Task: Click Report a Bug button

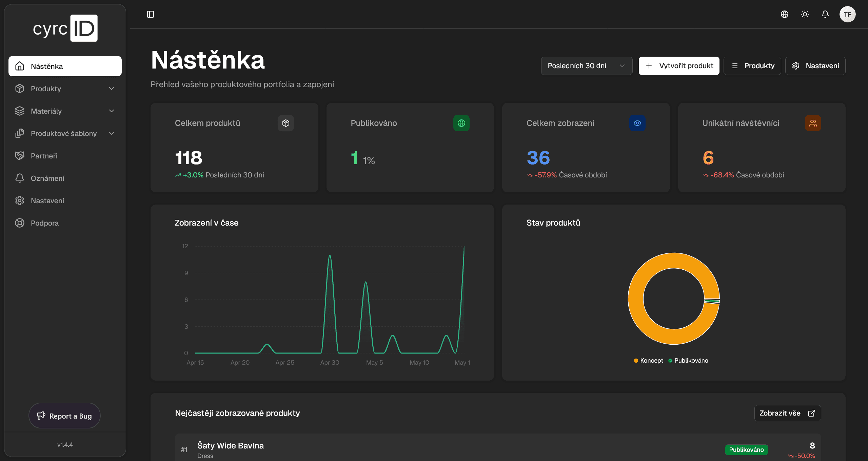Action: coord(64,416)
